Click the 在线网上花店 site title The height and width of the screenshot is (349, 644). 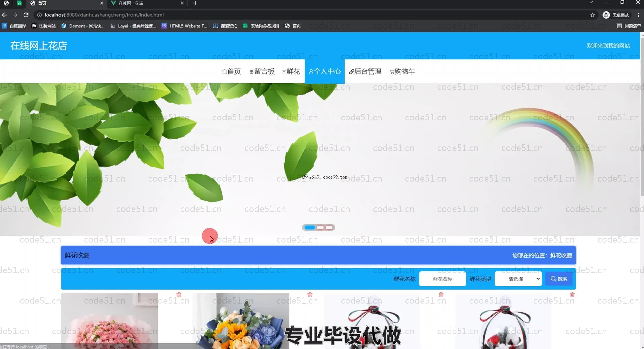[x=39, y=46]
